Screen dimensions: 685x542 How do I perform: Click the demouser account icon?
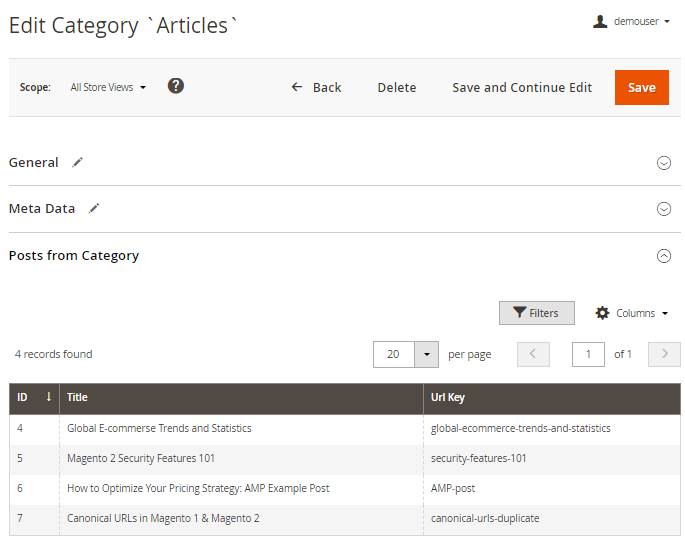coord(600,21)
